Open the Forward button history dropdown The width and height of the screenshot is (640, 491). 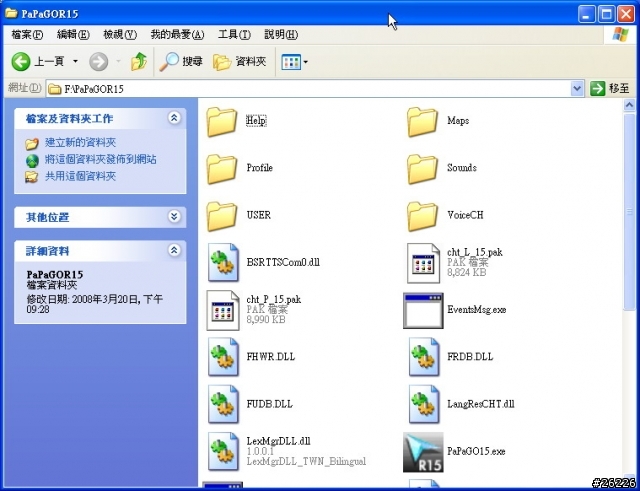click(x=118, y=62)
